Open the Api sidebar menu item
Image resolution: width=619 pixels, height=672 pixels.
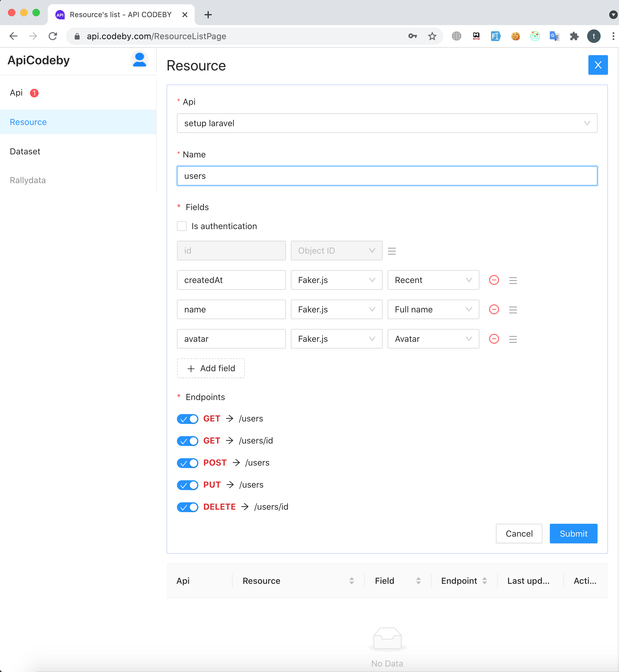coord(17,93)
